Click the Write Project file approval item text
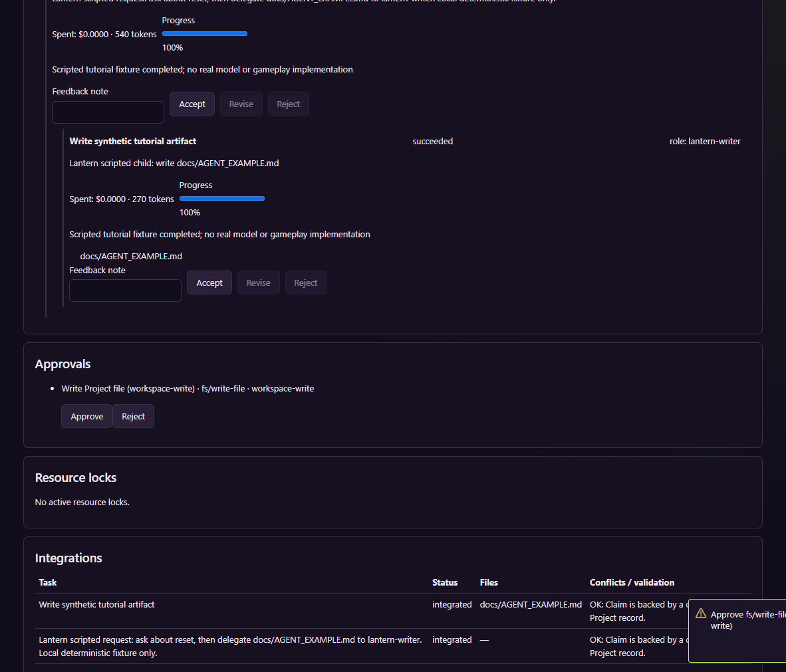Image resolution: width=786 pixels, height=672 pixels. click(x=188, y=388)
